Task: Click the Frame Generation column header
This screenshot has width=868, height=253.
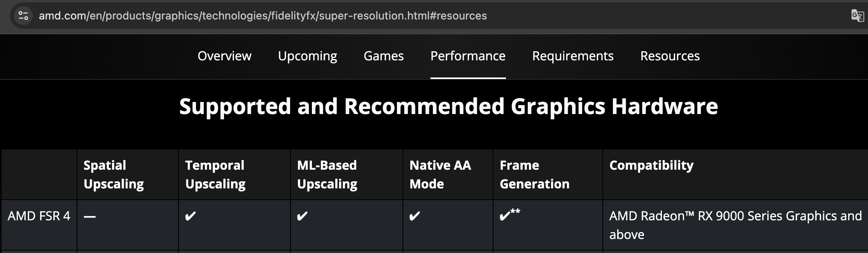Action: (x=534, y=174)
